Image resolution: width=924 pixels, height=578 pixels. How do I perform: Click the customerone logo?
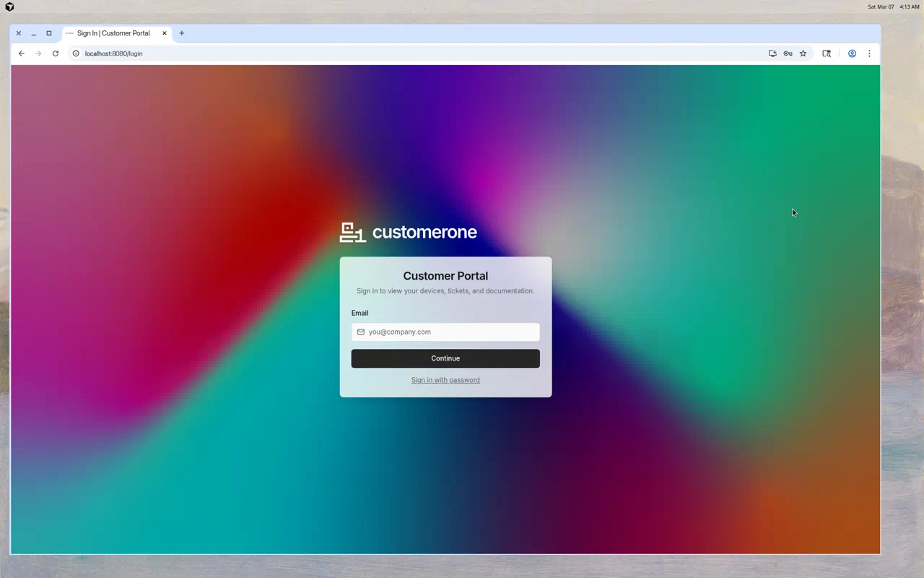tap(409, 232)
